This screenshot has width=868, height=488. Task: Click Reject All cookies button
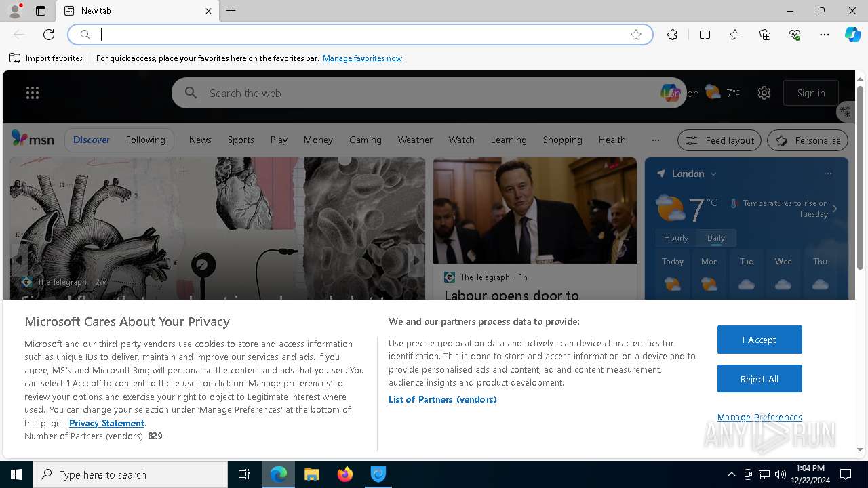pos(759,379)
